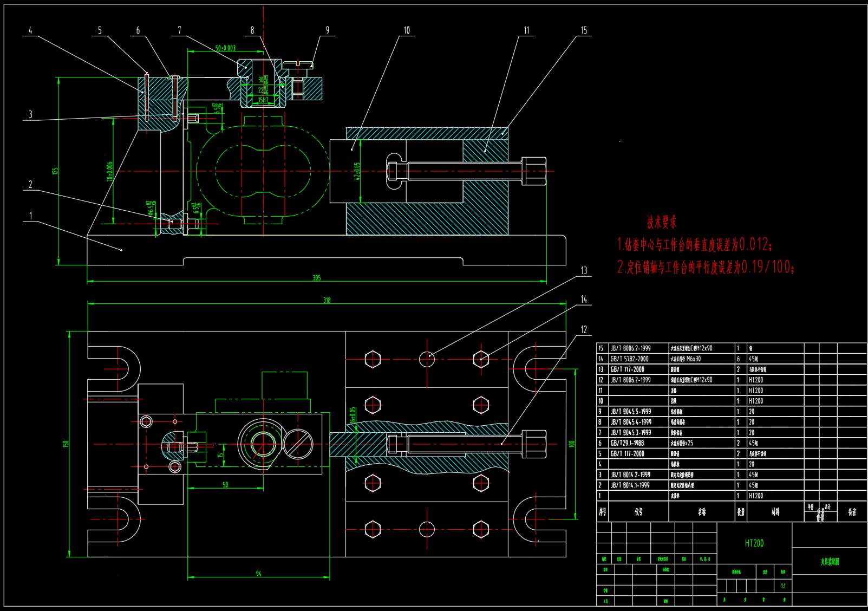Image resolution: width=868 pixels, height=611 pixels.
Task: Click the GB/T29.1-1988 table cell
Action: [x=630, y=443]
